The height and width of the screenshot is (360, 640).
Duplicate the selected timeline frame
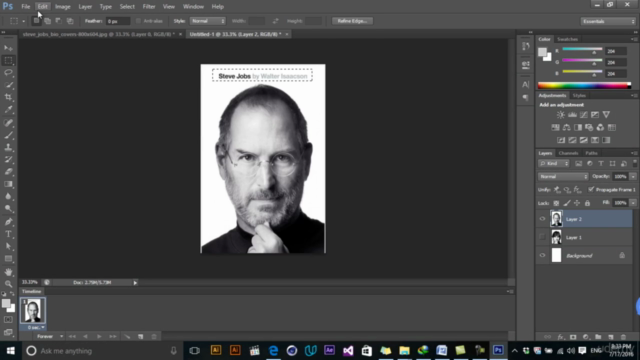140,336
